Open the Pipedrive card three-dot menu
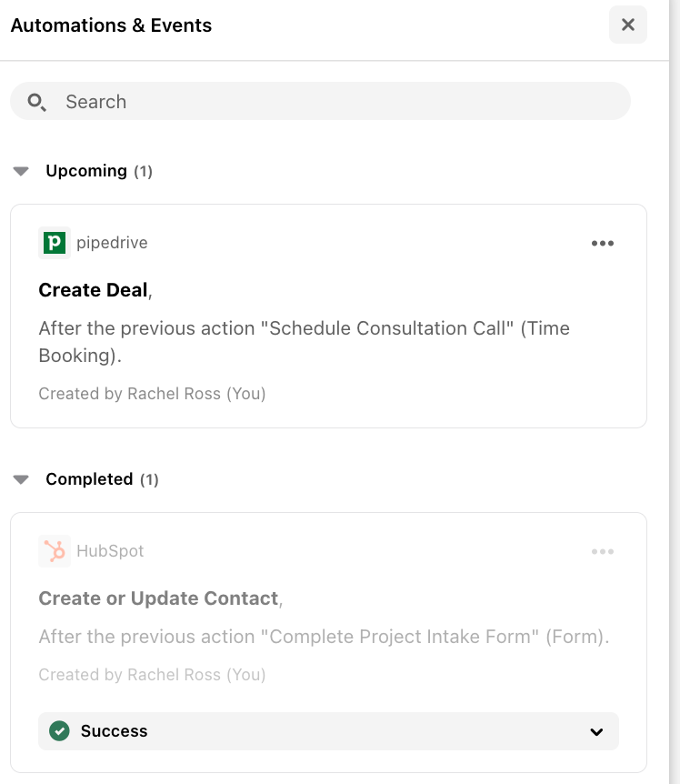 coord(602,244)
